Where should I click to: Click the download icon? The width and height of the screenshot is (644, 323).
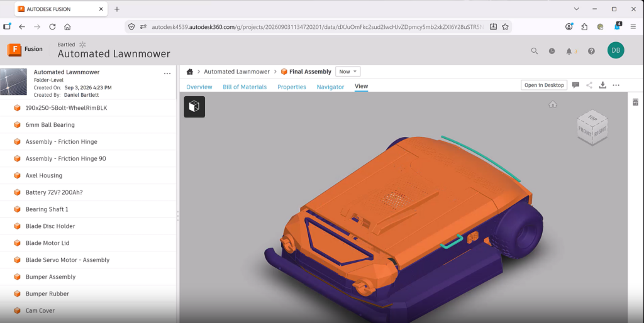click(x=602, y=85)
